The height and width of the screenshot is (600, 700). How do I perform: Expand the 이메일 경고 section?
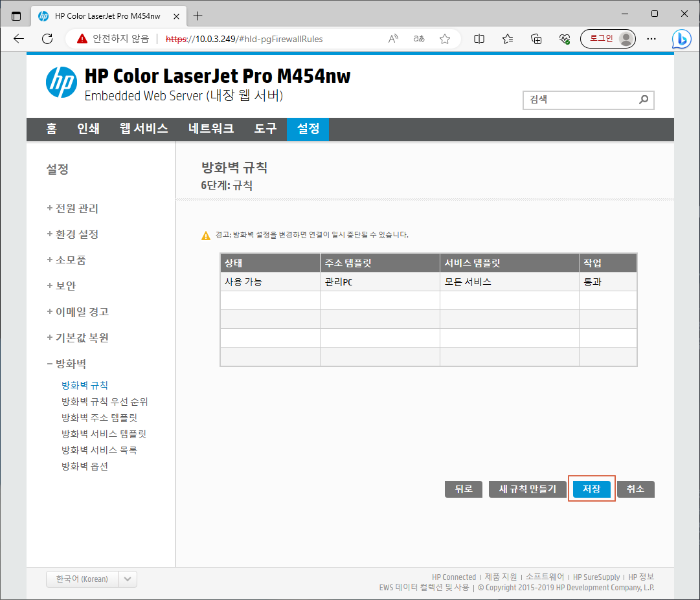click(x=78, y=312)
